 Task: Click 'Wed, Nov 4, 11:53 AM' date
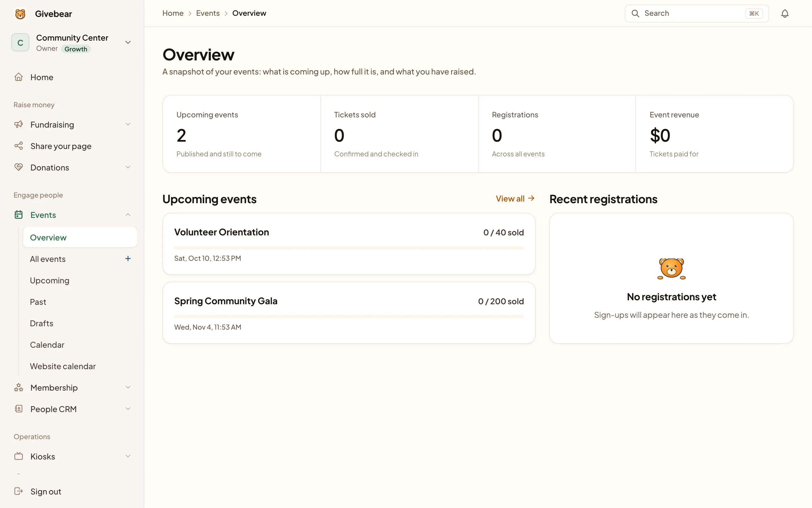tap(207, 327)
